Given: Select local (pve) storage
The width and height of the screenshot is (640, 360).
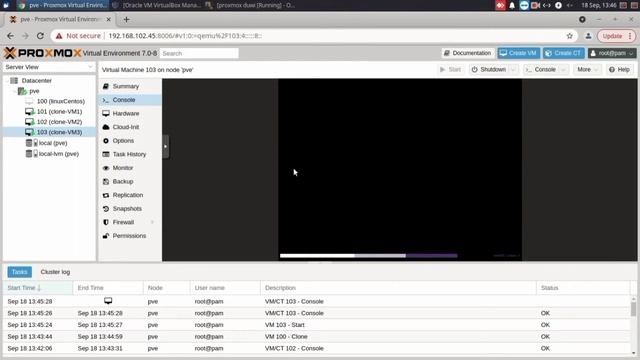Looking at the screenshot, I should (53, 143).
